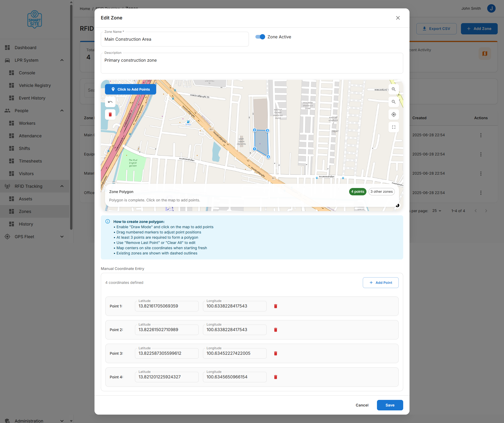Open the Assets menu item
Viewport: 504px width, 423px height.
tap(25, 199)
